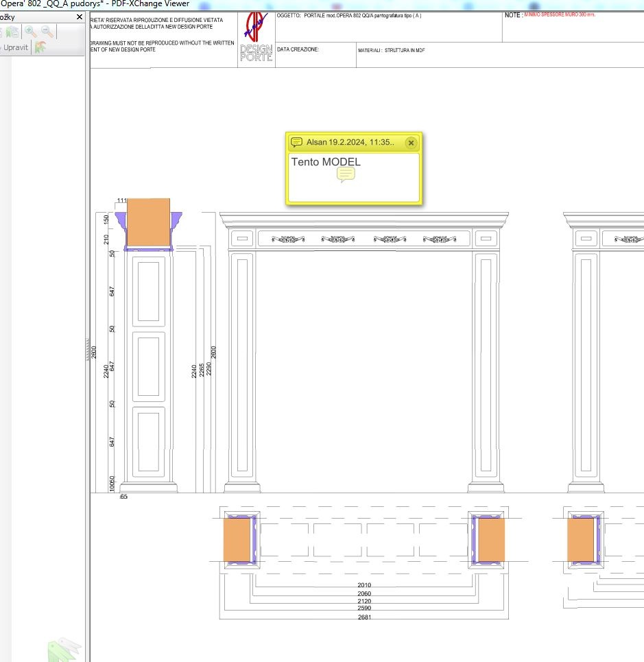Click the bookmark zoom-in magnifier icon
This screenshot has height=662, width=644.
click(x=31, y=32)
